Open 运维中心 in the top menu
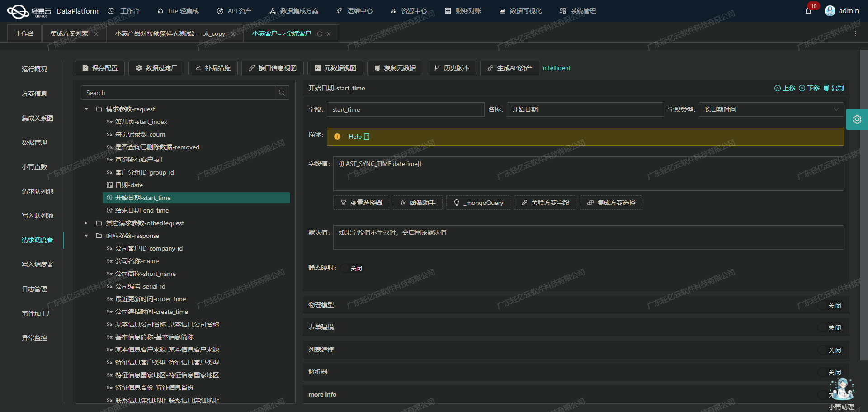 coord(355,11)
